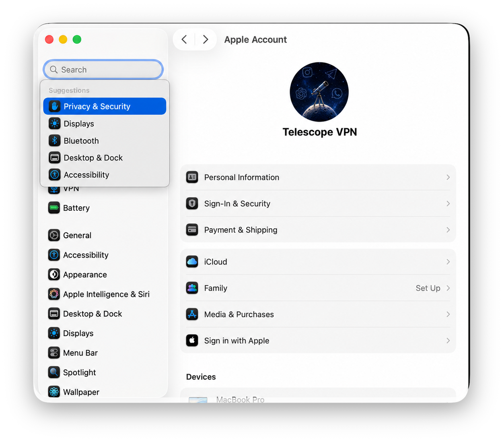Viewport: 504px width, 442px height.
Task: Click the Personal Information card icon
Action: 192,177
